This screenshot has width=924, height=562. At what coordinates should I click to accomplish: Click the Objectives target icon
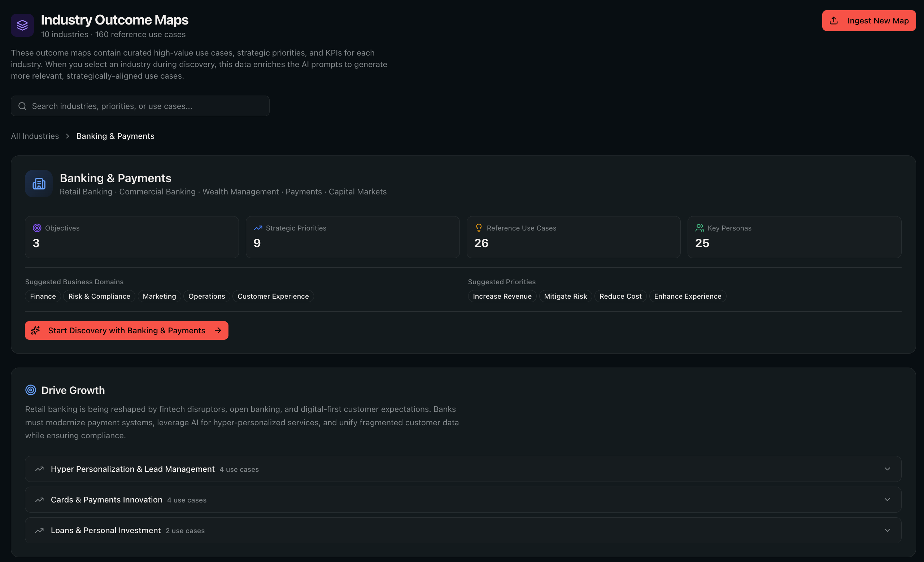click(37, 228)
